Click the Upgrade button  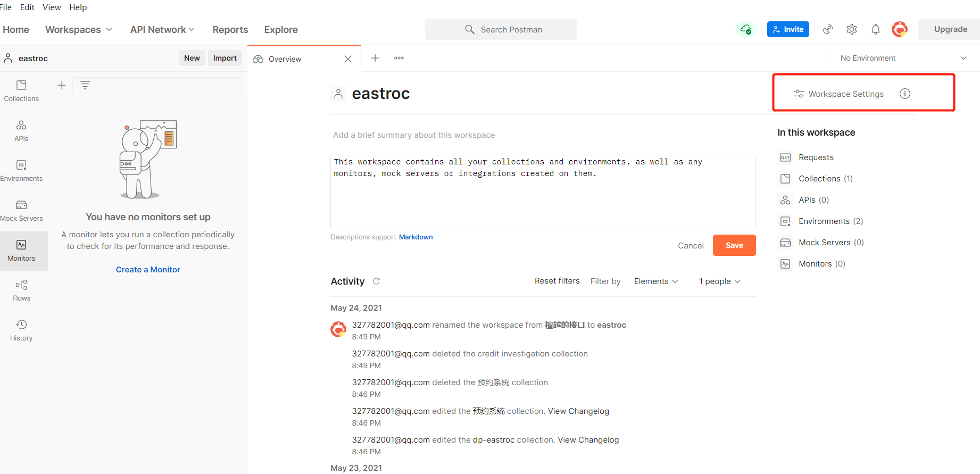[x=950, y=29]
